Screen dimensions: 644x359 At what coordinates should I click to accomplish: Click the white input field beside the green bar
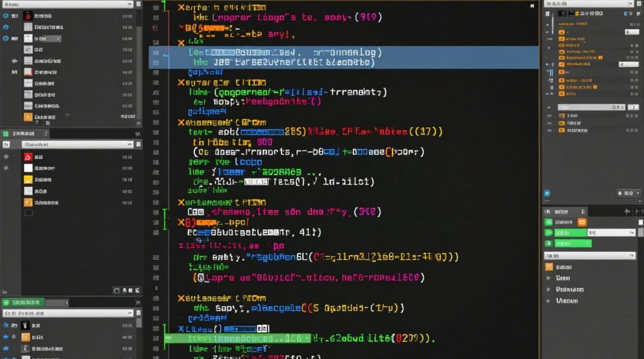tap(611, 233)
